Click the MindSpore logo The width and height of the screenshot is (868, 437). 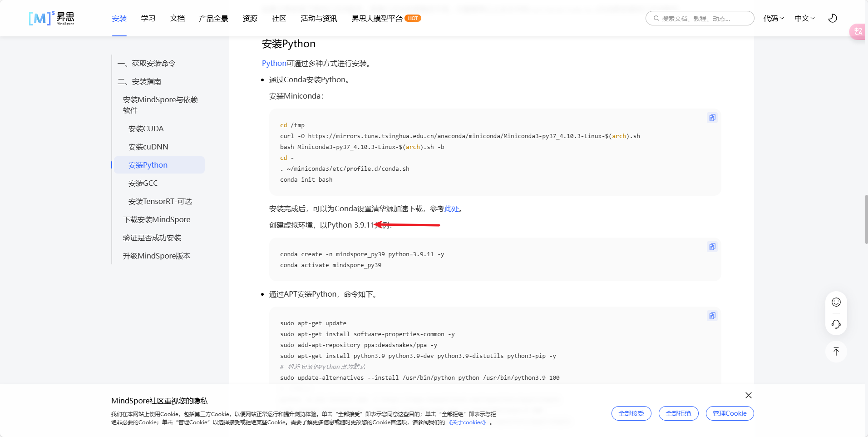point(51,18)
